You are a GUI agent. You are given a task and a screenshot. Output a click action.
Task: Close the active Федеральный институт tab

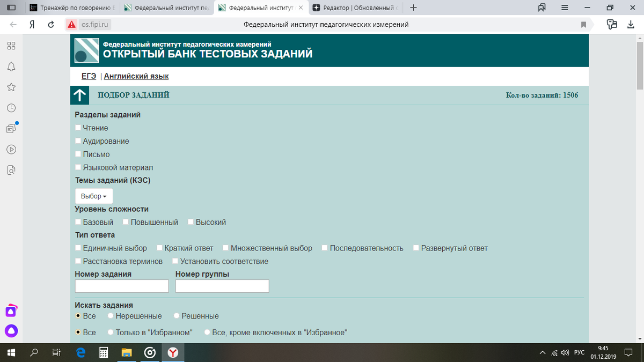tap(301, 8)
